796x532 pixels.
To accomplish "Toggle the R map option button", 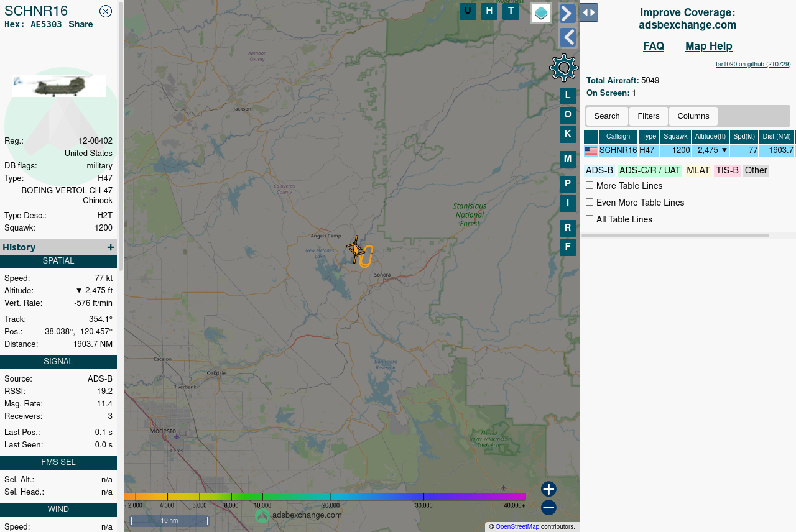I will [x=568, y=228].
